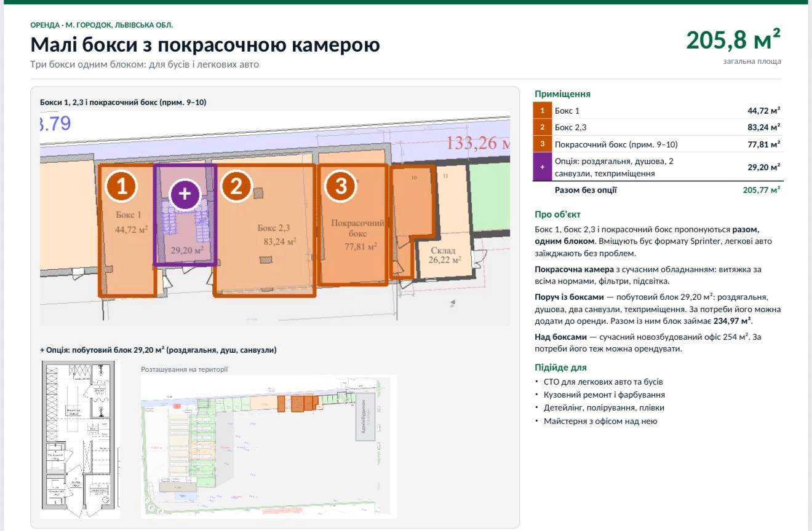The height and width of the screenshot is (531, 812).
Task: Click the orange badge 1 beside Бокс 1
Action: (542, 111)
